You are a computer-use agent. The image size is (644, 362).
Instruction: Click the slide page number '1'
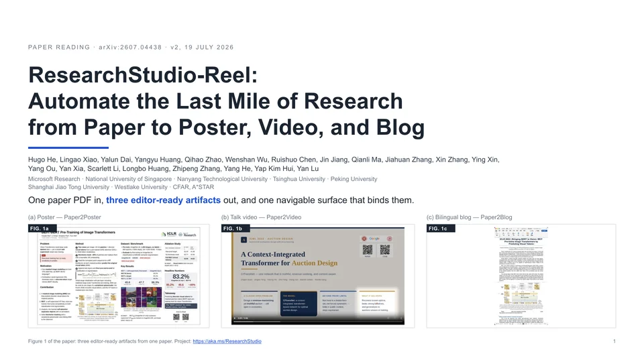614,341
